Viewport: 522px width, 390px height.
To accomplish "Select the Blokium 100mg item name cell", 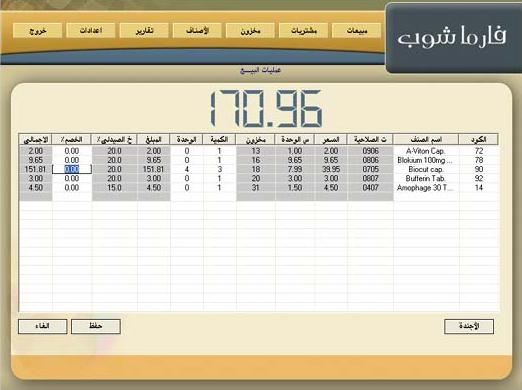I will (426, 160).
